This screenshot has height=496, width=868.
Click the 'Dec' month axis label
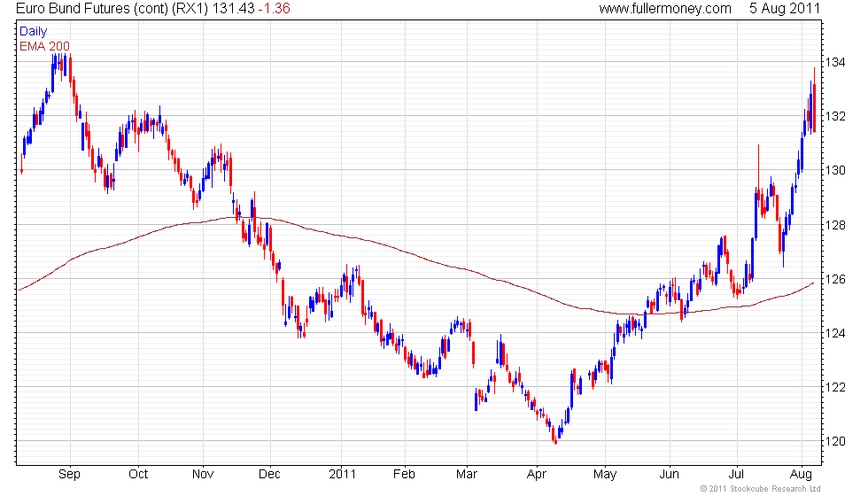coord(269,475)
